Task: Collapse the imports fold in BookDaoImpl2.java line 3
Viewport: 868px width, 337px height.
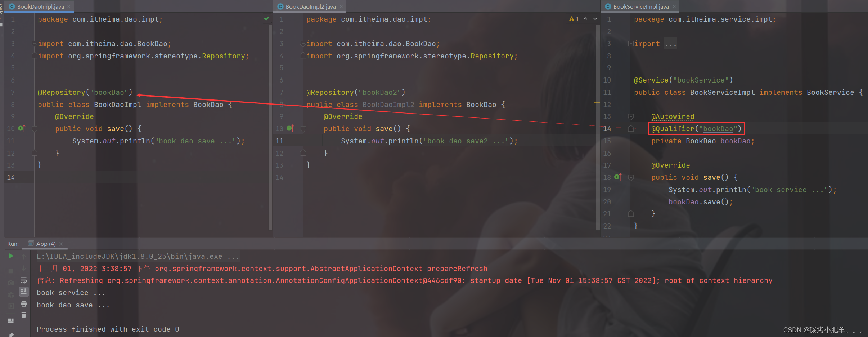Action: coord(303,44)
